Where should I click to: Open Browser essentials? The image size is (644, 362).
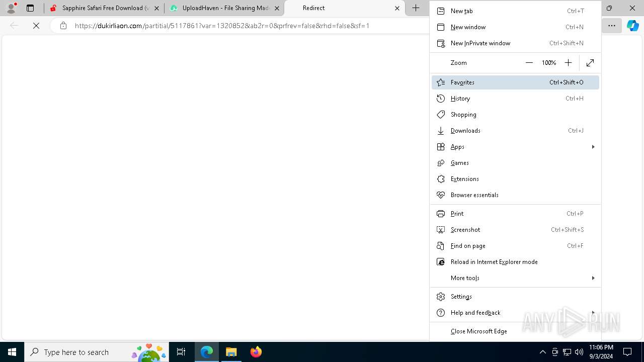tap(515, 195)
